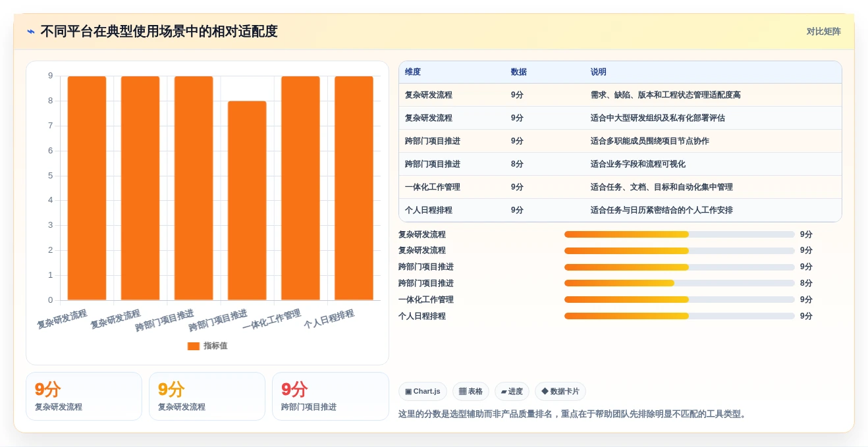The width and height of the screenshot is (868, 447).
Task: Select the cell 适合任务、文档、目标和自动化集中管理
Action: (x=662, y=188)
